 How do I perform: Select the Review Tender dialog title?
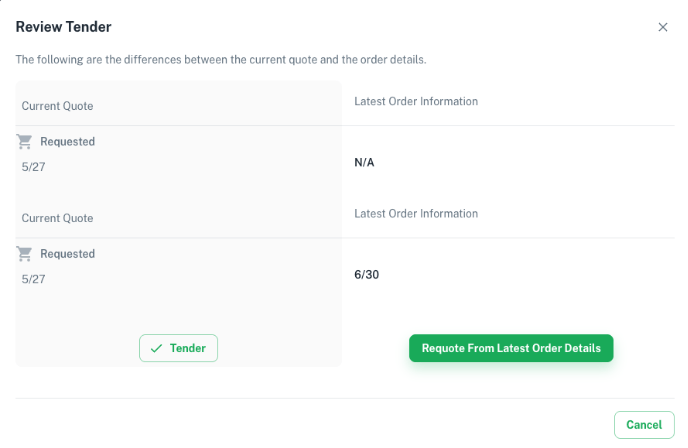64,27
